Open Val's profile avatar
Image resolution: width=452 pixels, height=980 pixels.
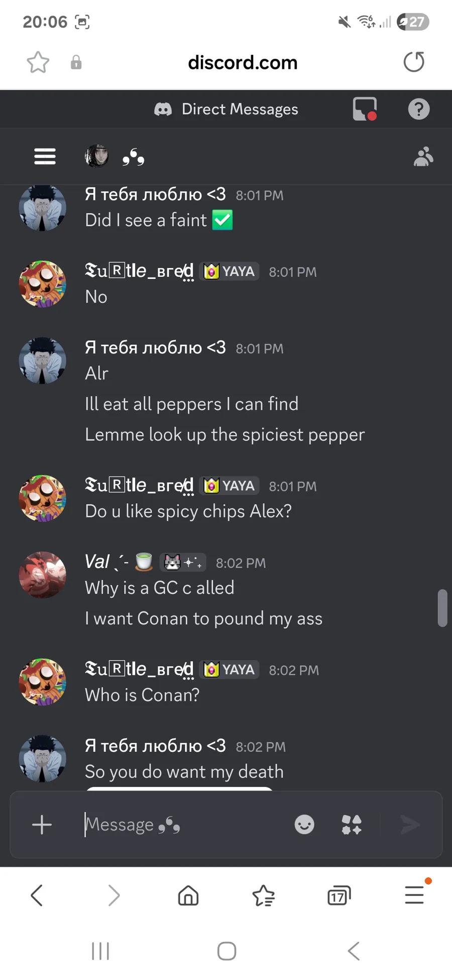tap(43, 575)
